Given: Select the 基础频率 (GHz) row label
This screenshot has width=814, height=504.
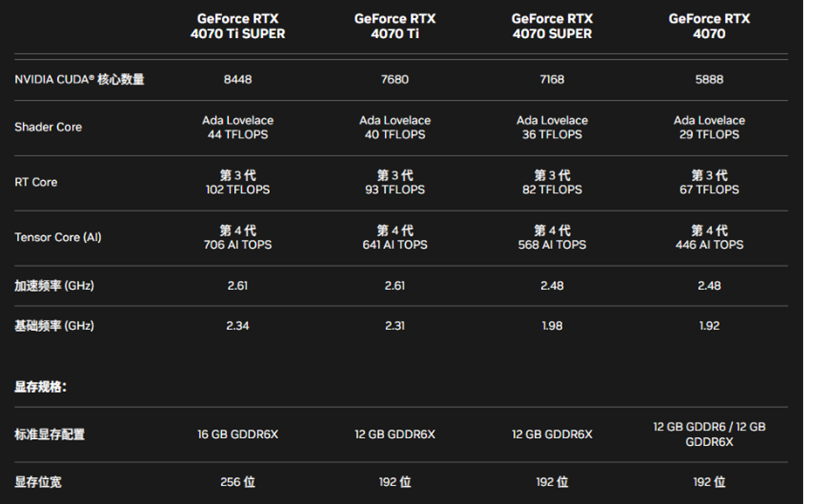Looking at the screenshot, I should pos(54,325).
